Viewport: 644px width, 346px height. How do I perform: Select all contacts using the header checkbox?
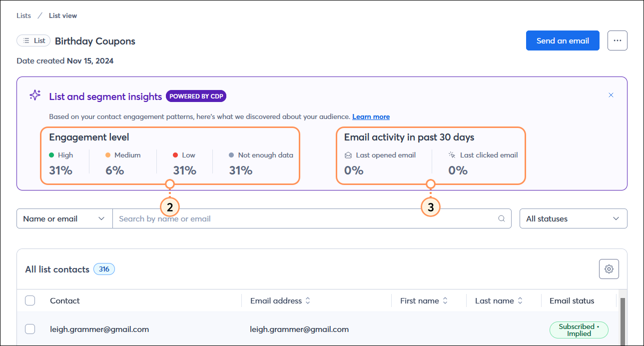[30, 300]
